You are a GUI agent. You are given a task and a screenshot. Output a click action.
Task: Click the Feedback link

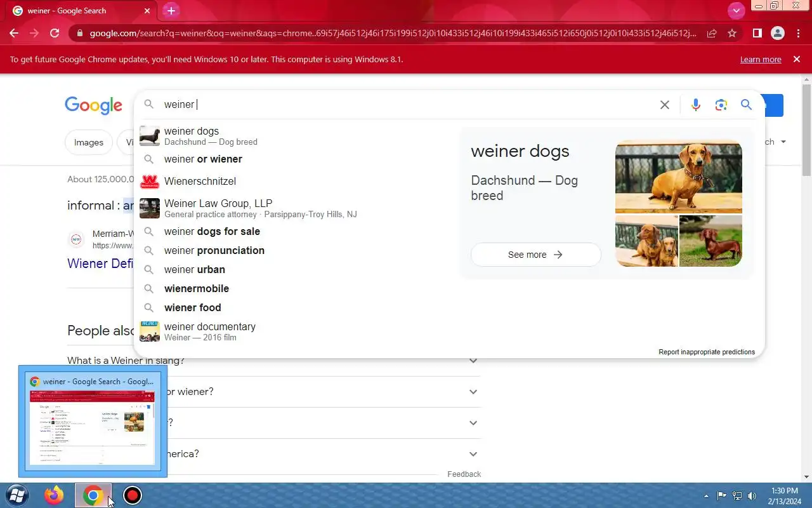click(x=464, y=474)
